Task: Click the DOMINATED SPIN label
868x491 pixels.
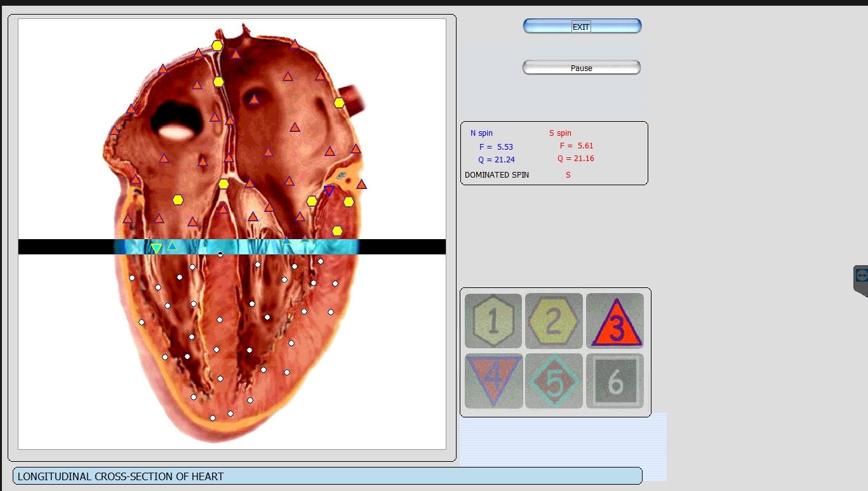Action: (x=497, y=175)
